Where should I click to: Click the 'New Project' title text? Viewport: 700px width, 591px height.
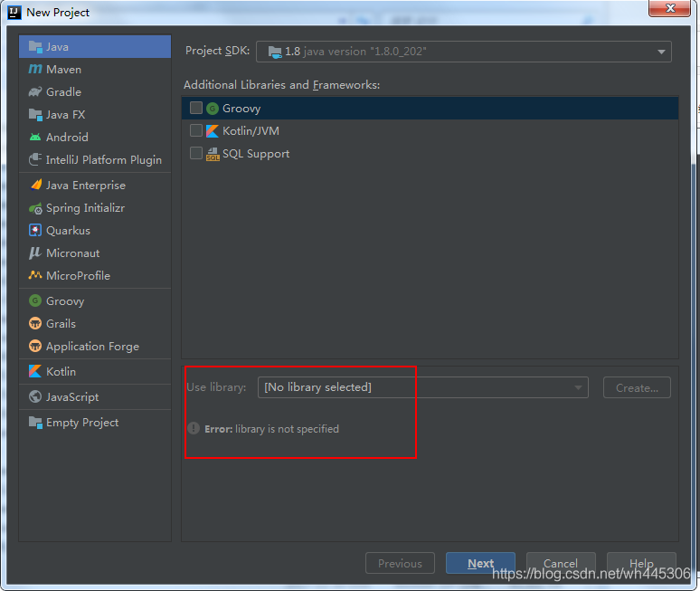(58, 13)
